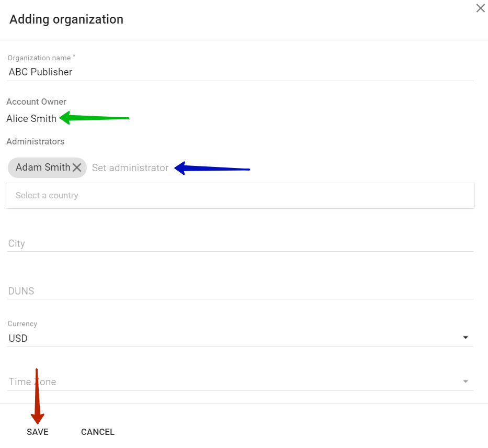Open the Select a country field
The height and width of the screenshot is (448, 488).
[240, 195]
